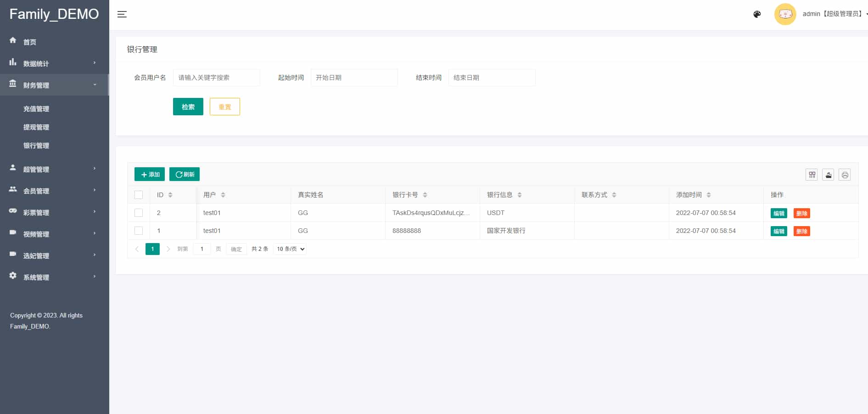Click the camera icon for 视频管理
Screen dimensions: 868x414
[x=13, y=233]
